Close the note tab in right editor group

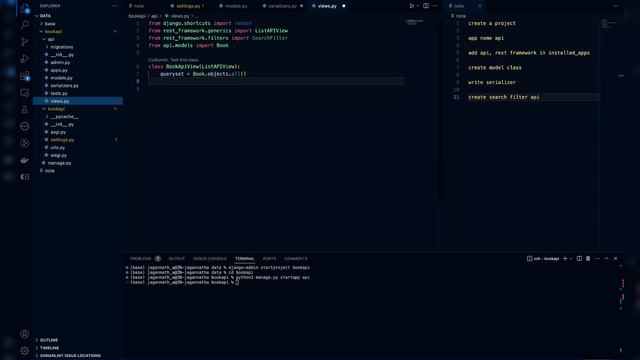(480, 6)
